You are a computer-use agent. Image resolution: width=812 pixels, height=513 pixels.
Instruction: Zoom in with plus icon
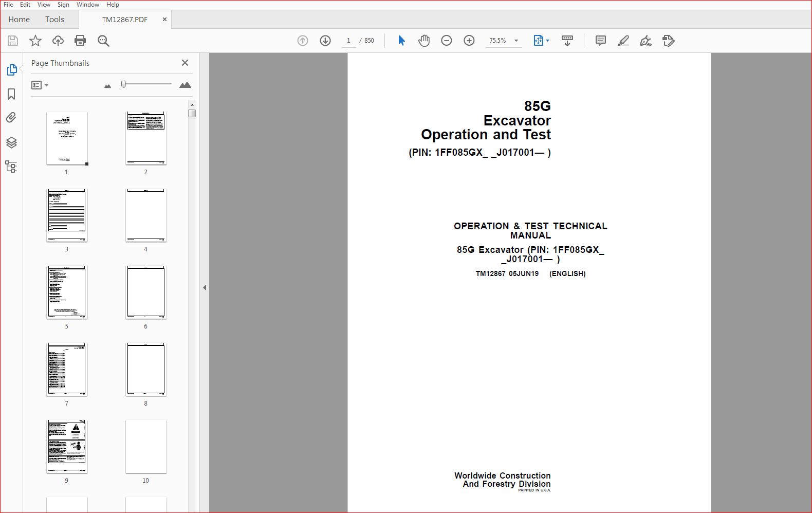(469, 41)
